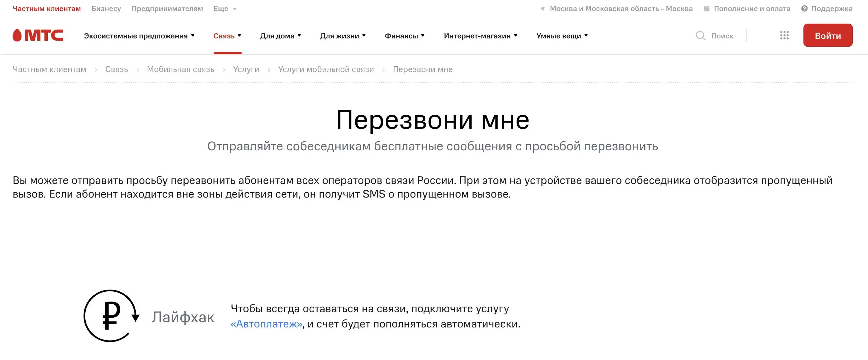This screenshot has height=360, width=868.
Task: Open the Связь dropdown menu
Action: click(227, 36)
